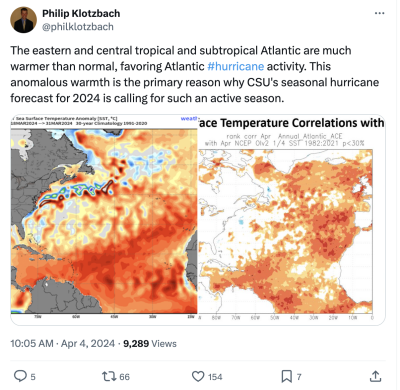The image size is (400, 390).
Task: Click the Philip Klotzbach display name
Action: click(81, 13)
